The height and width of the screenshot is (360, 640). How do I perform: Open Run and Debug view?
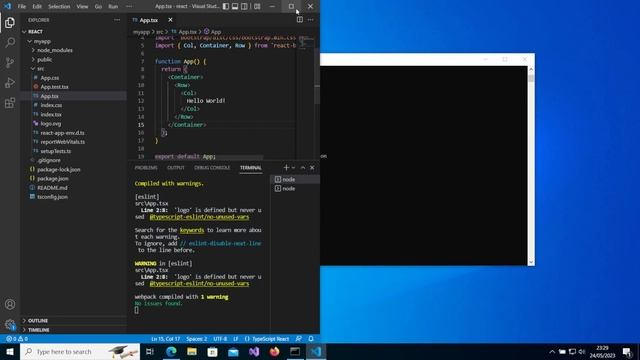(10, 82)
